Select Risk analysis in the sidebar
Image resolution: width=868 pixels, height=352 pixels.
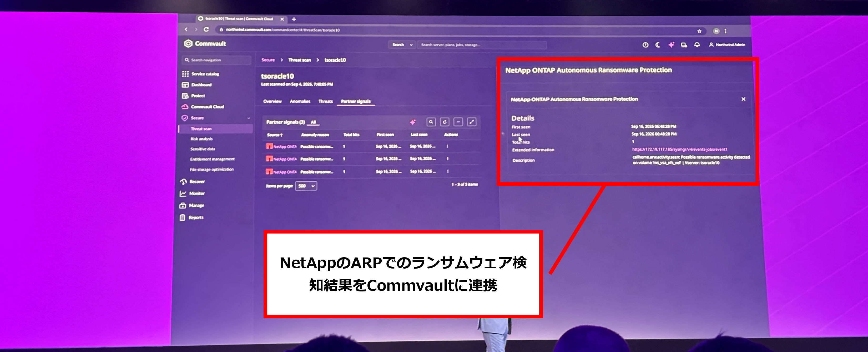click(x=201, y=139)
